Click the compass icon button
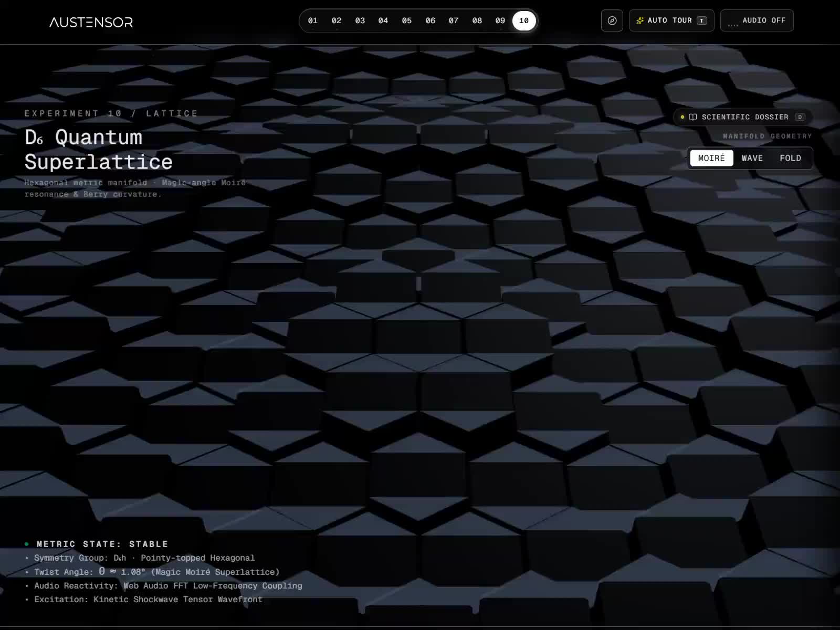The image size is (840, 630). [x=612, y=20]
